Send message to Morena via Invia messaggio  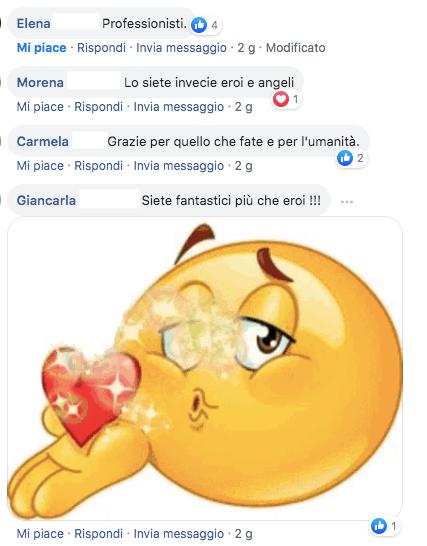[179, 107]
